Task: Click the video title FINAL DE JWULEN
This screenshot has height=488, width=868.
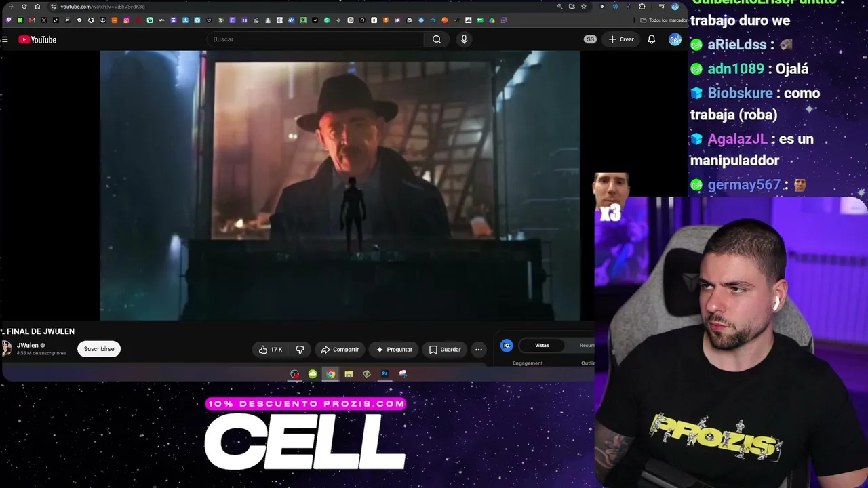Action: [41, 331]
